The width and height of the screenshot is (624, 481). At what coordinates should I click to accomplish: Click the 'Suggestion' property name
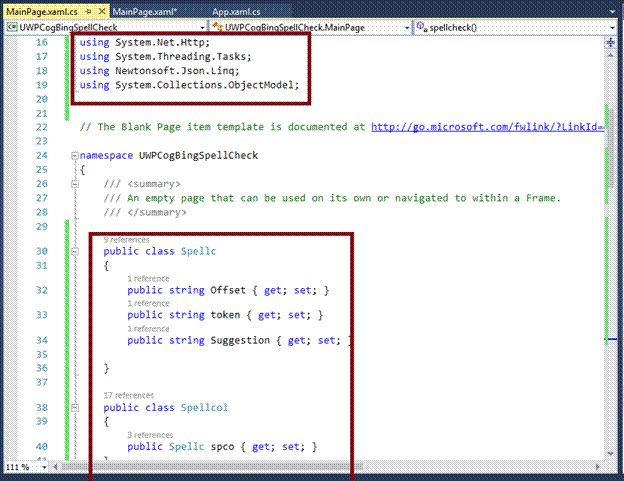pyautogui.click(x=240, y=341)
